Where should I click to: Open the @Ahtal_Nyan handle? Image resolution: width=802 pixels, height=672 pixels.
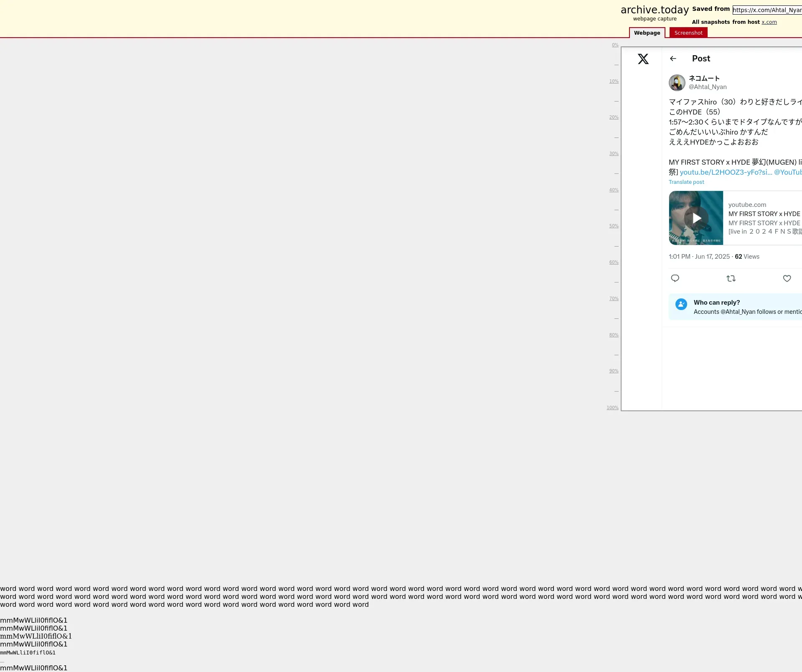click(708, 87)
